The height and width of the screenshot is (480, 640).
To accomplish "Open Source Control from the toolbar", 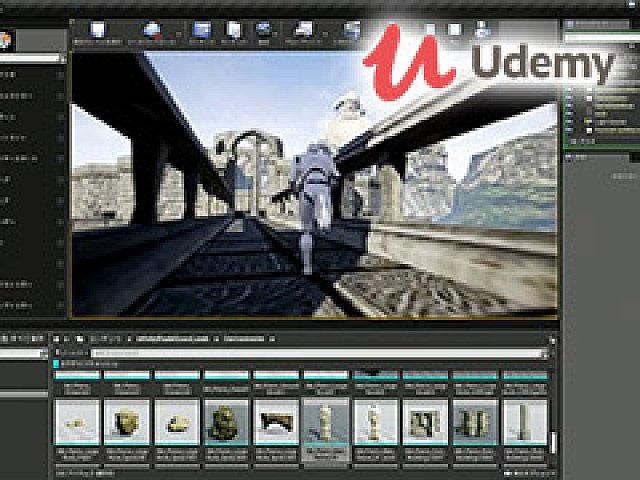I will (152, 30).
